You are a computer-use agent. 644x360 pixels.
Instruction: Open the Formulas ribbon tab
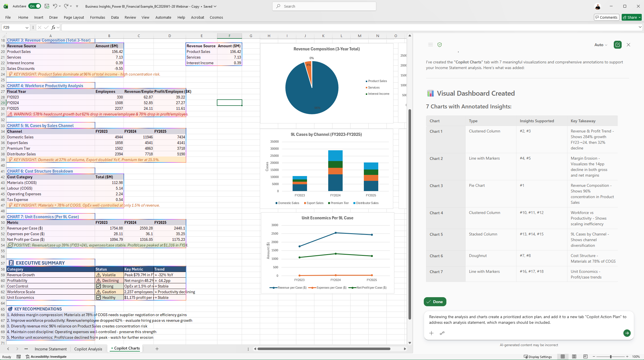(98, 17)
